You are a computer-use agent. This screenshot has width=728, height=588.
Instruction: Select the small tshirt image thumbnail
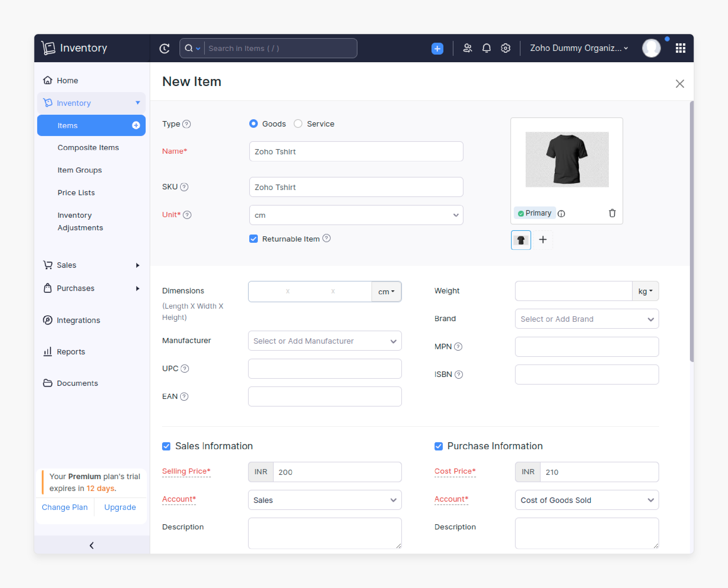[x=521, y=240]
